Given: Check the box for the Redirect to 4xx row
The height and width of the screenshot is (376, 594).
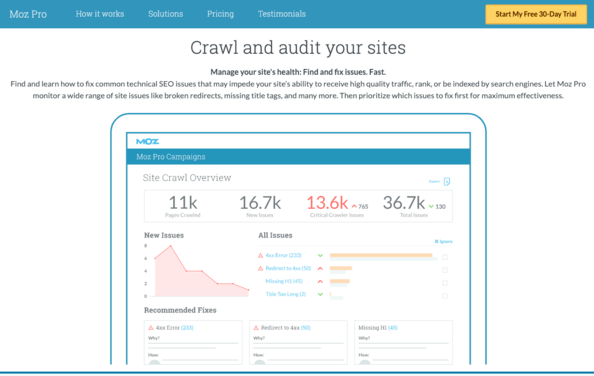Looking at the screenshot, I should [x=445, y=270].
